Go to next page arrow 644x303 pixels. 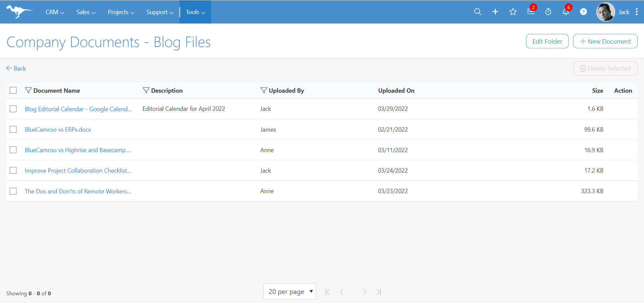point(365,292)
